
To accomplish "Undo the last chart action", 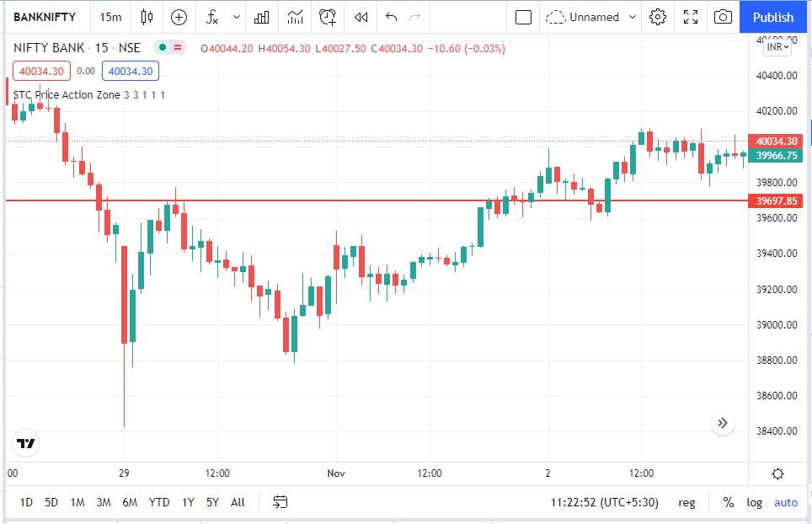I will pyautogui.click(x=390, y=17).
